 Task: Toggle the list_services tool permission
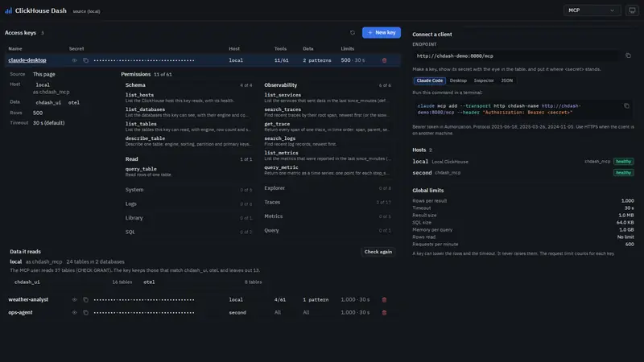328,97
